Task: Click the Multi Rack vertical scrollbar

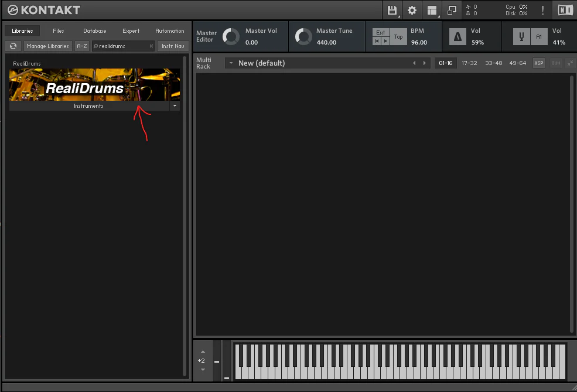Action: tap(572, 203)
